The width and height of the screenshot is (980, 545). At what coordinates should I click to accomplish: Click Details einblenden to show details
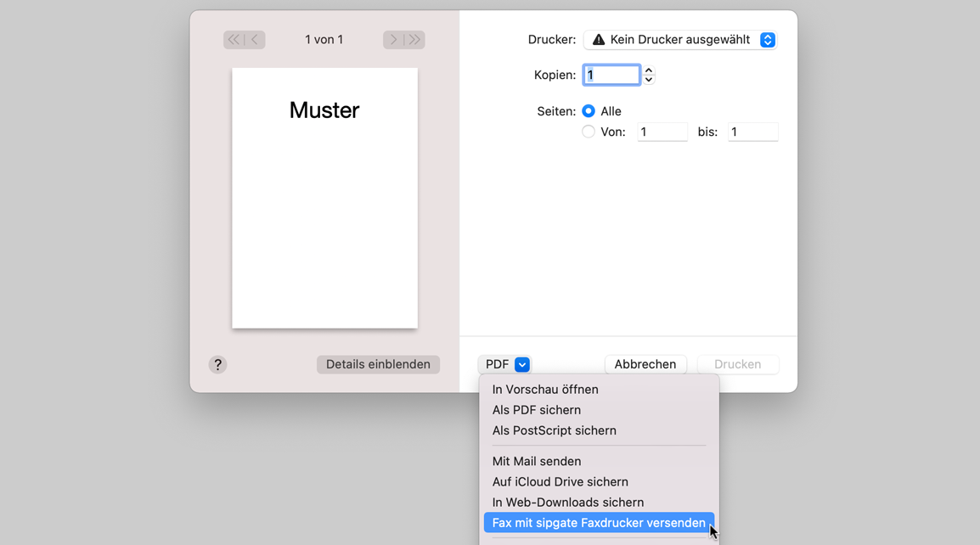tap(377, 363)
